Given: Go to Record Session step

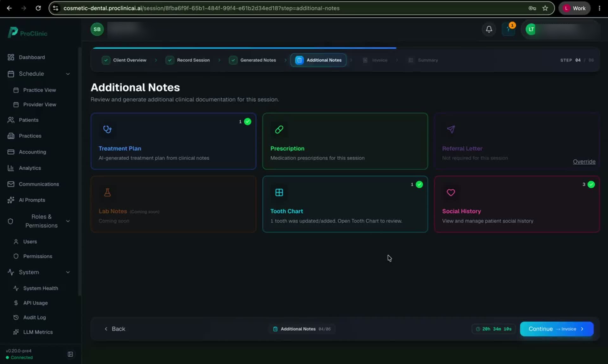Looking at the screenshot, I should (x=188, y=60).
